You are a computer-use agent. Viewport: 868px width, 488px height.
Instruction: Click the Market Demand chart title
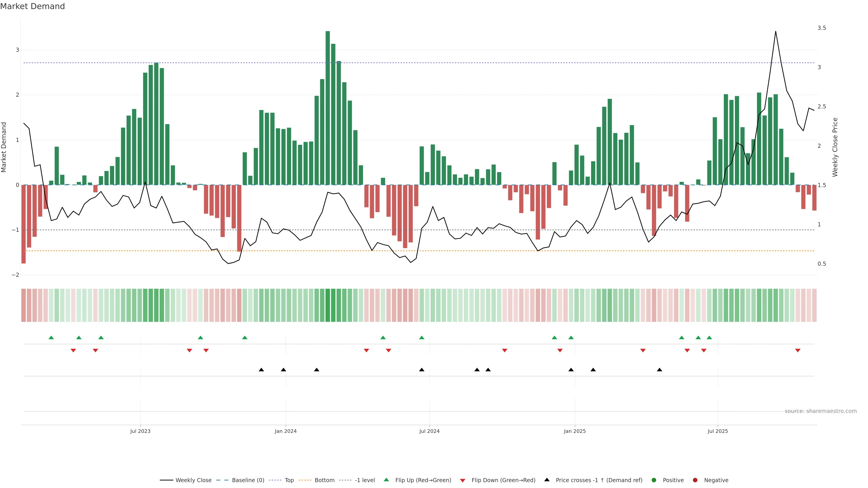point(32,6)
